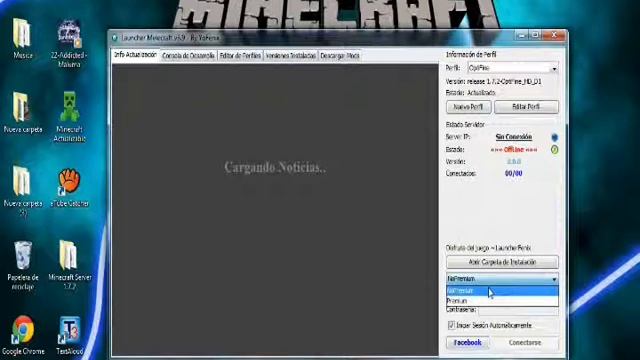Click the Sin Conexión server link
This screenshot has height=360, width=640.
(513, 137)
